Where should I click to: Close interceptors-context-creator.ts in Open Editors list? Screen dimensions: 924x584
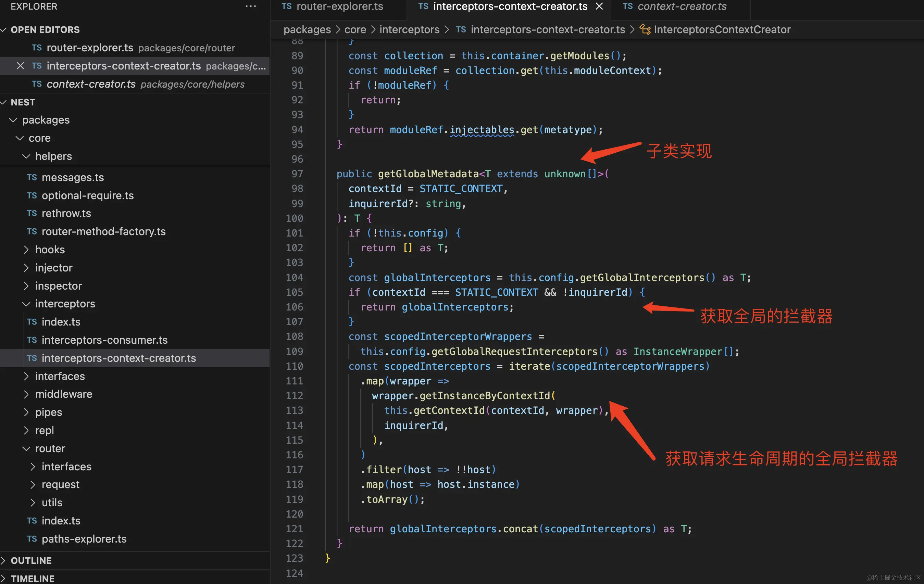(x=20, y=66)
